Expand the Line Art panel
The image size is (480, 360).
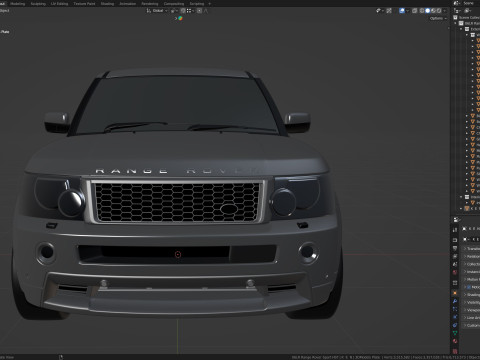[472, 318]
